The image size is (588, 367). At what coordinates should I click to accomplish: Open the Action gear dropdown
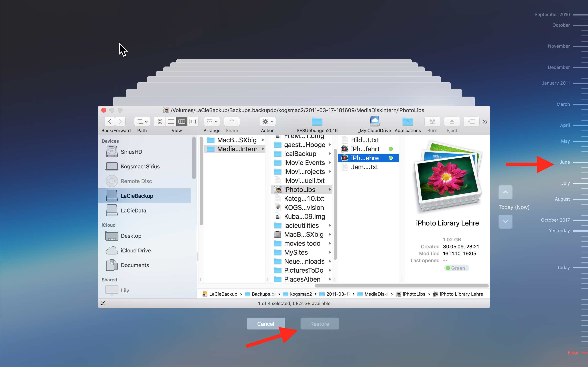pos(268,121)
